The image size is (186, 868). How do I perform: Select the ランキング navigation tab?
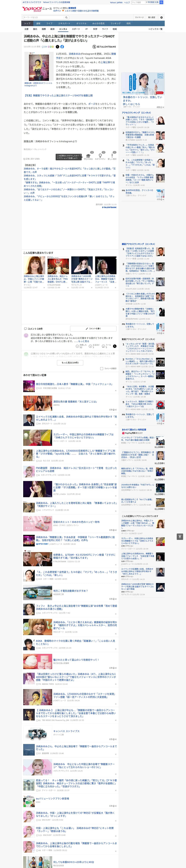(116, 23)
